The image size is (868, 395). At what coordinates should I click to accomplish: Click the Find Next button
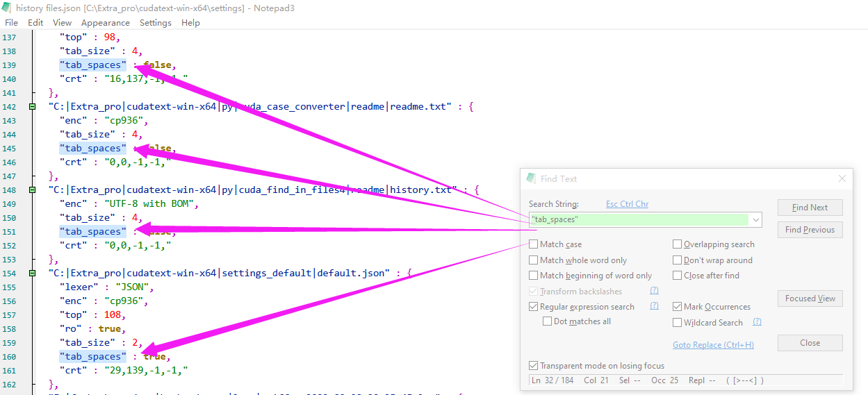[810, 208]
